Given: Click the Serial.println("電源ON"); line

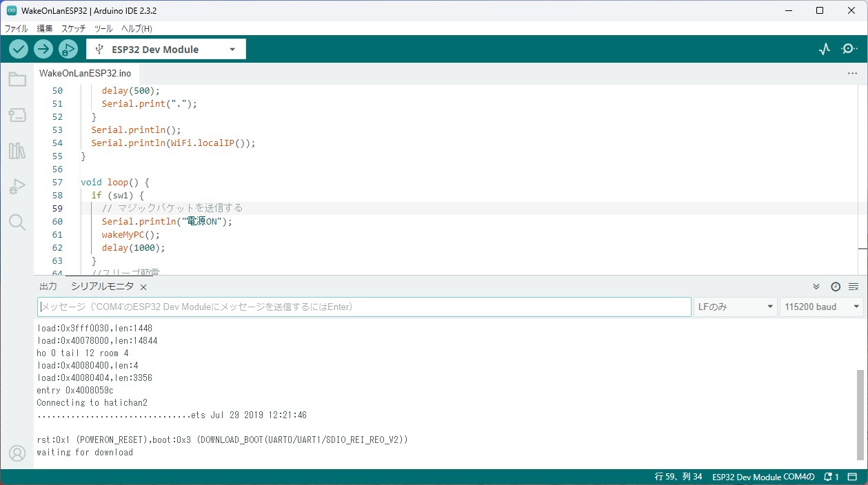Looking at the screenshot, I should (x=168, y=221).
